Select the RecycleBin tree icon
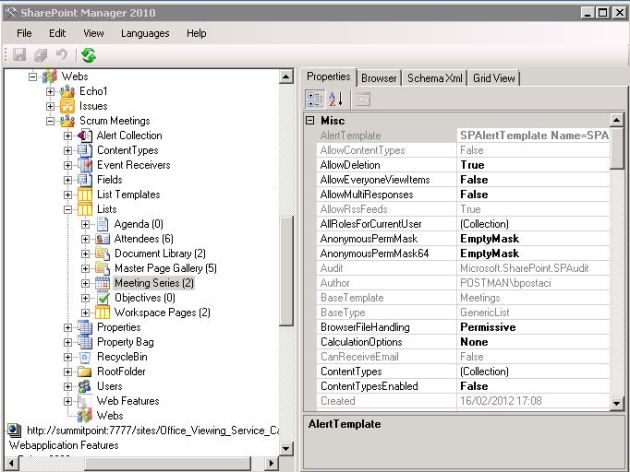 85,357
